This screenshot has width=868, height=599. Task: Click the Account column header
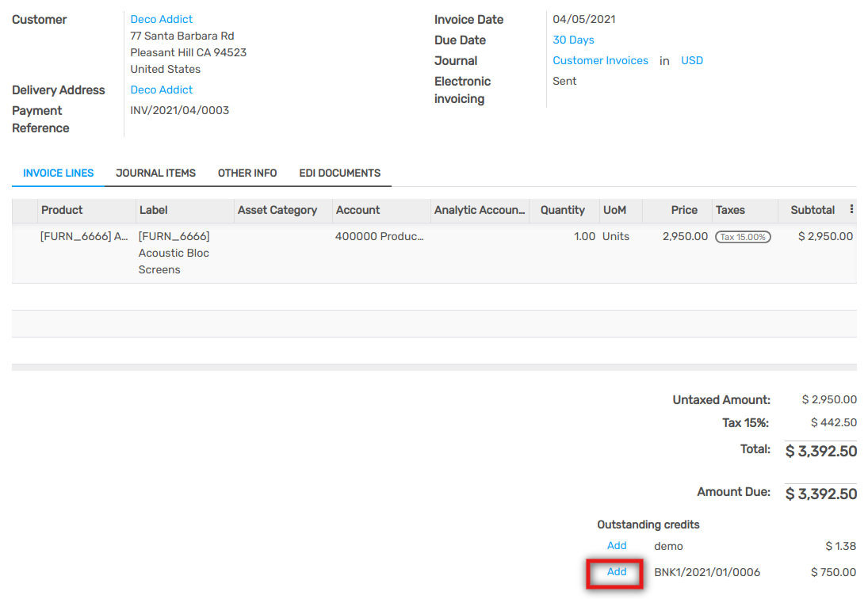358,210
